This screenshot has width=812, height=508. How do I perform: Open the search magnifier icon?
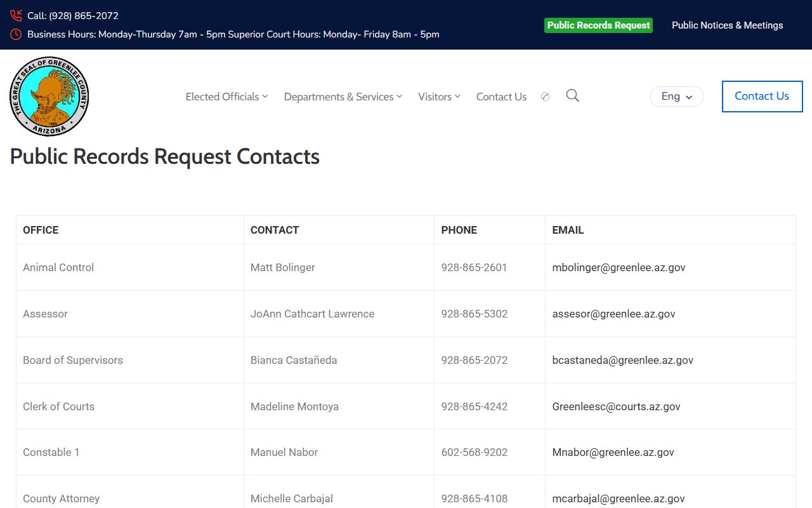pos(572,96)
